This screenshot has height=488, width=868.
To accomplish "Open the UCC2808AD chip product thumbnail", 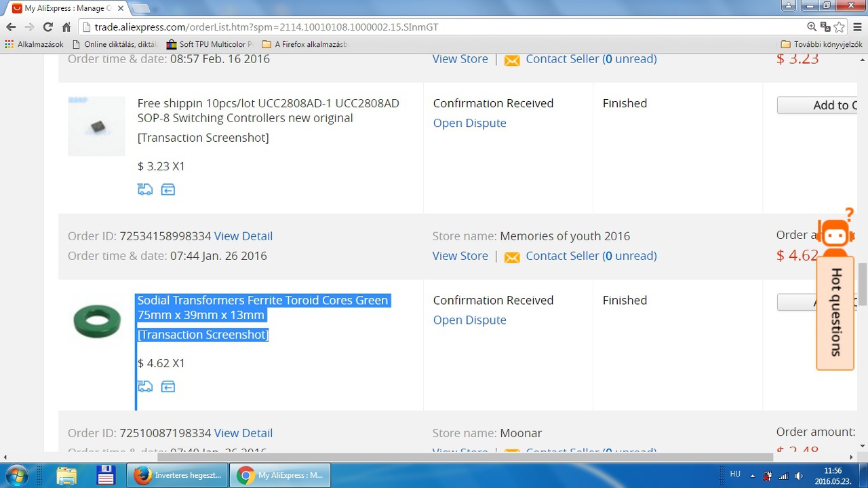I will tap(96, 126).
